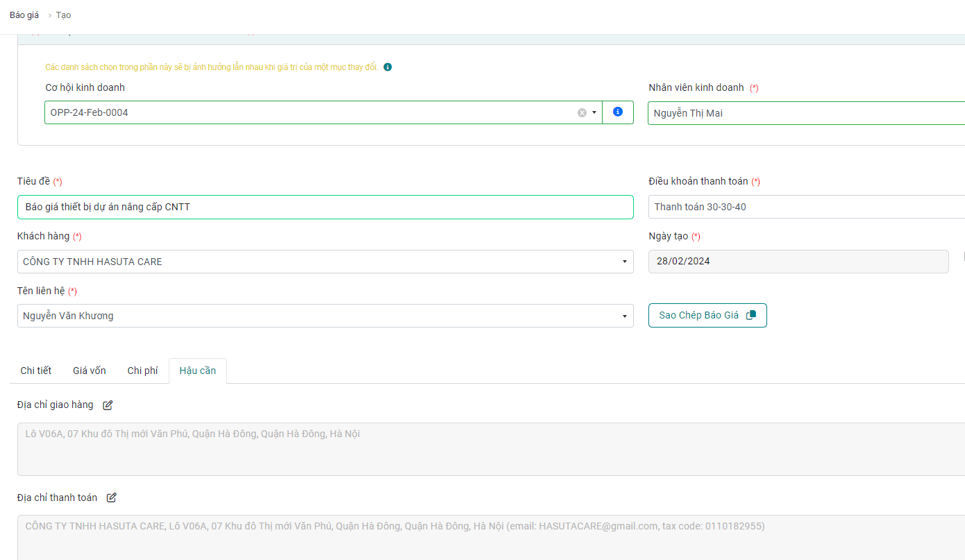
Task: Click the Điều khoản thanh toán field
Action: (805, 207)
